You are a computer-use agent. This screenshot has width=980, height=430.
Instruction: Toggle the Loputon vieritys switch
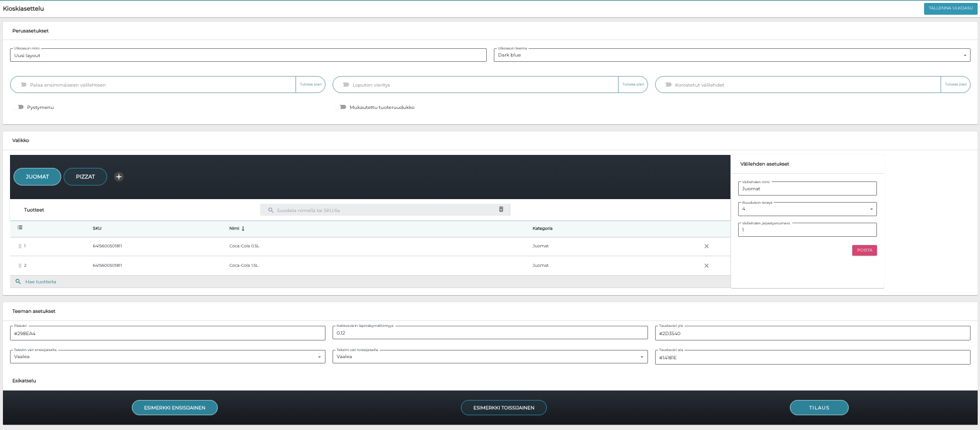(345, 85)
